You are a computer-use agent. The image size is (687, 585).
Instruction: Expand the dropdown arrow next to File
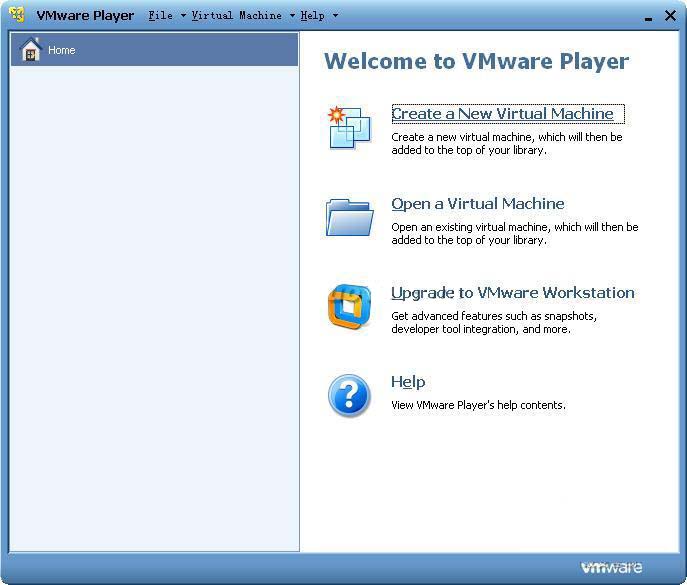click(183, 16)
